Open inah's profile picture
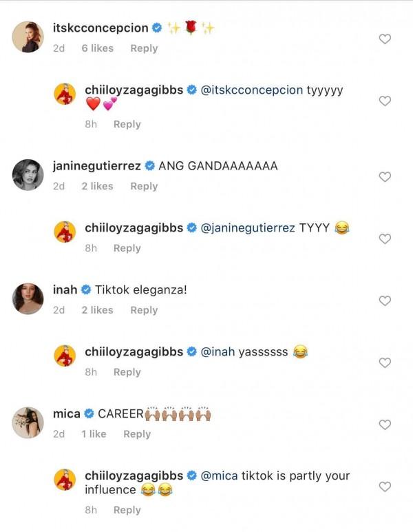Image resolution: width=413 pixels, height=532 pixels. [28, 298]
